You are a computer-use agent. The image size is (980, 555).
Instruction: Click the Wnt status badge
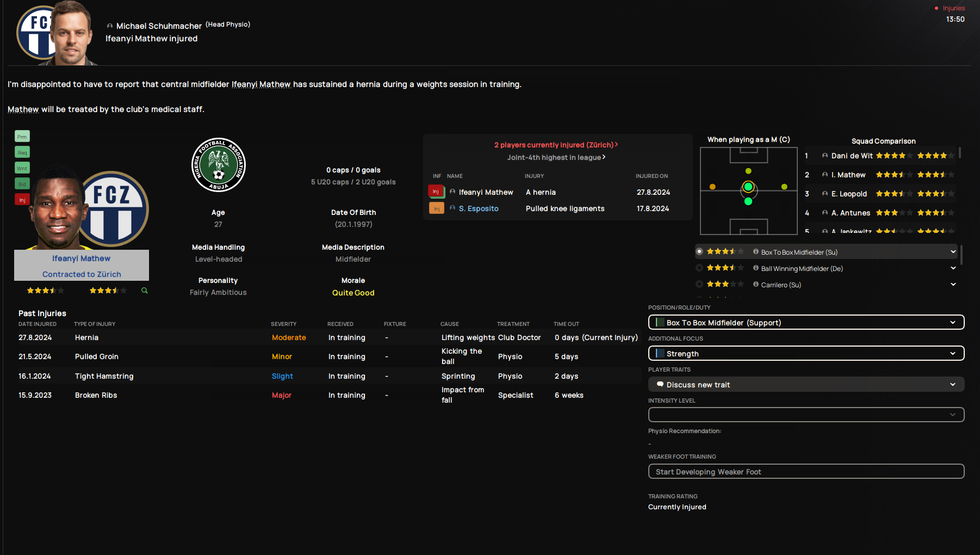click(x=22, y=168)
